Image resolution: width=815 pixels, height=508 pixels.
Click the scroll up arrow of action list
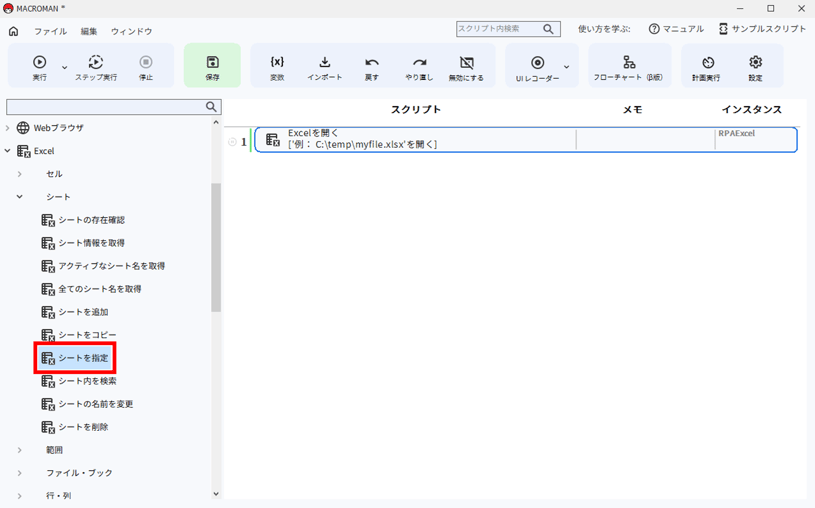pyautogui.click(x=216, y=123)
